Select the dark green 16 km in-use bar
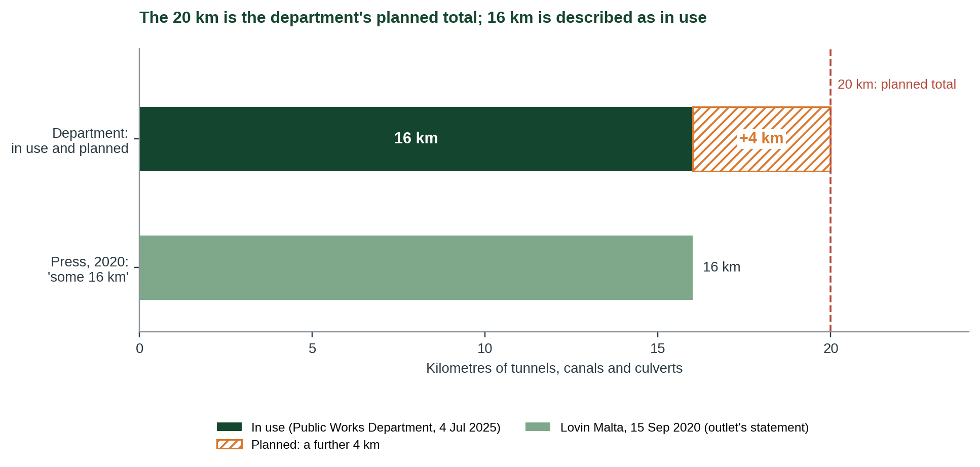 coord(416,139)
